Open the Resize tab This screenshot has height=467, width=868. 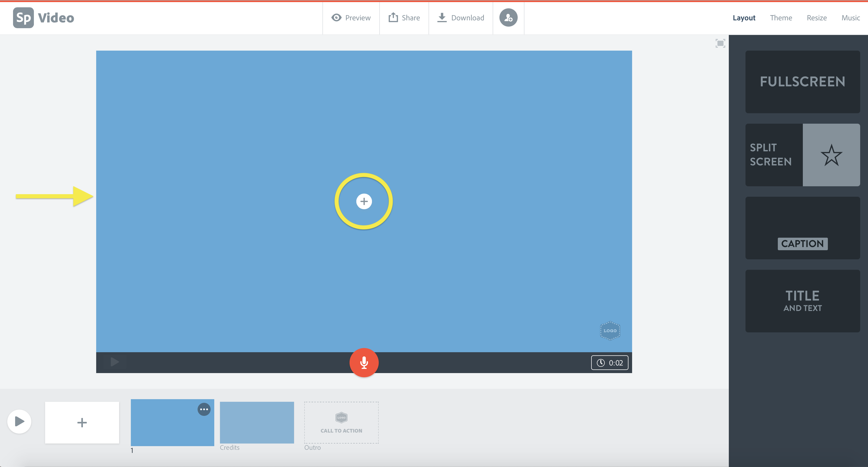coord(816,18)
